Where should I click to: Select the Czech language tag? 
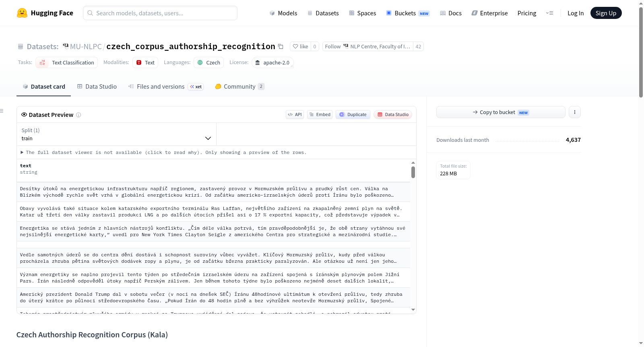209,62
